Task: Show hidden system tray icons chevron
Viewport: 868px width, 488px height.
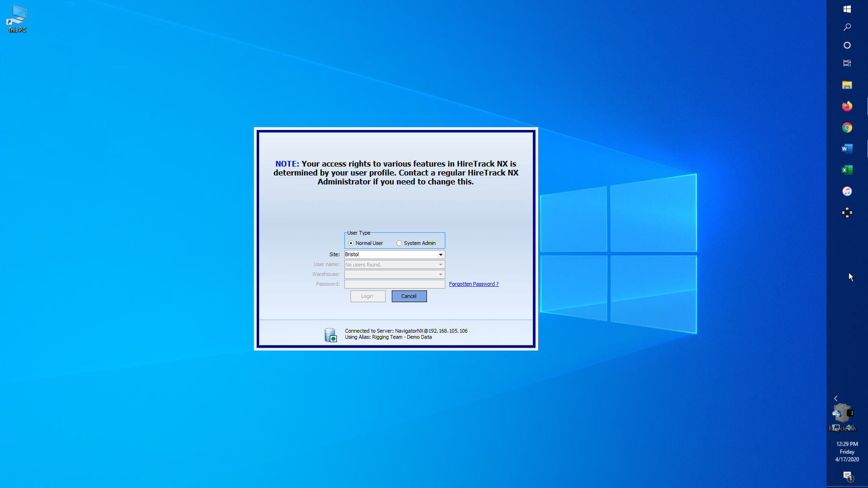Action: (836, 398)
